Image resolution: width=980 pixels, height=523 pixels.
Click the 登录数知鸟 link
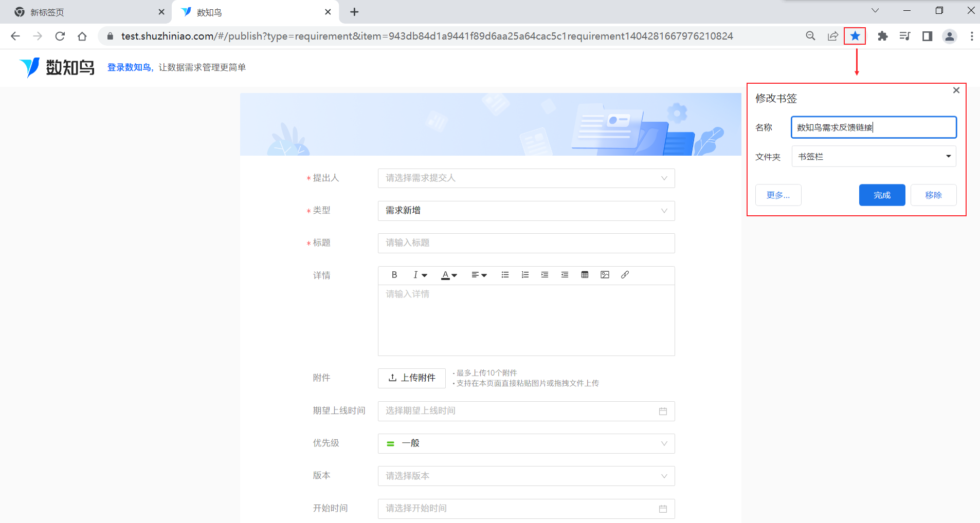[129, 67]
